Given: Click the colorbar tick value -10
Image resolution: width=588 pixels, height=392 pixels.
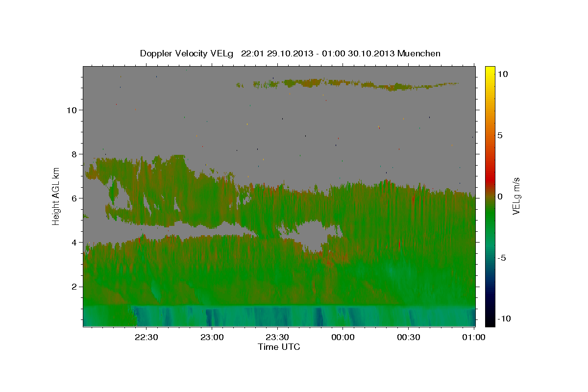Looking at the screenshot, I should pyautogui.click(x=504, y=318).
